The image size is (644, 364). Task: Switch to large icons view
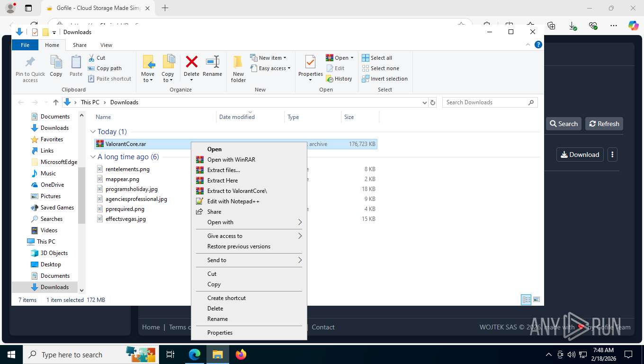537,300
